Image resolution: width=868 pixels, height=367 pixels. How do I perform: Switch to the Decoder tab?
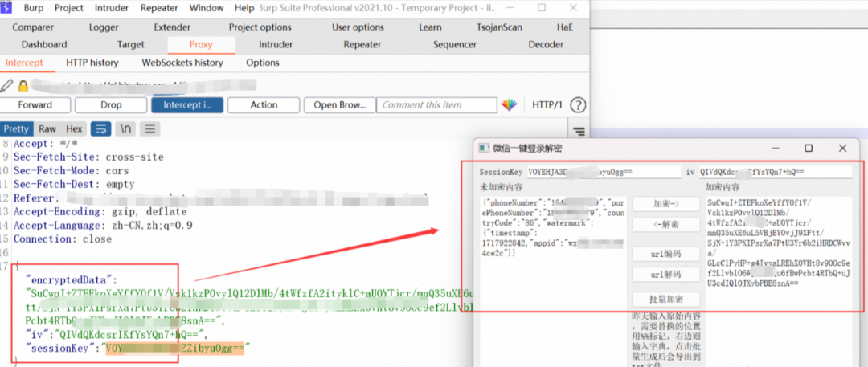pyautogui.click(x=546, y=45)
